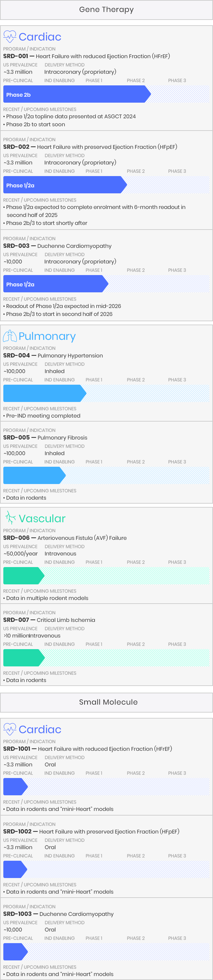Open the SRD-1002 HFpEF program title
213x980 pixels.
(x=91, y=831)
